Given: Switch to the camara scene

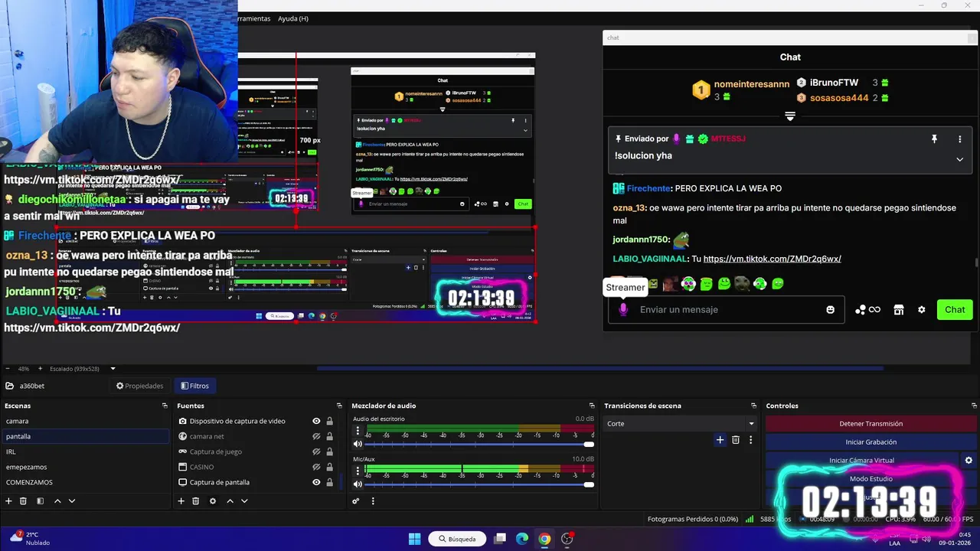Looking at the screenshot, I should click(84, 421).
